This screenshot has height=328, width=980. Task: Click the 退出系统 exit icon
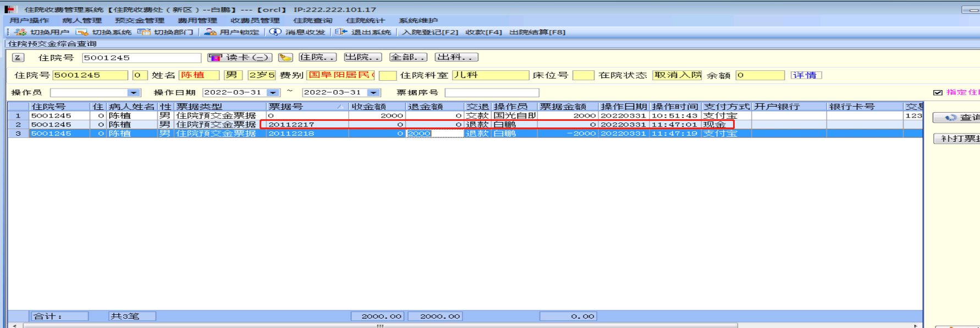point(341,32)
